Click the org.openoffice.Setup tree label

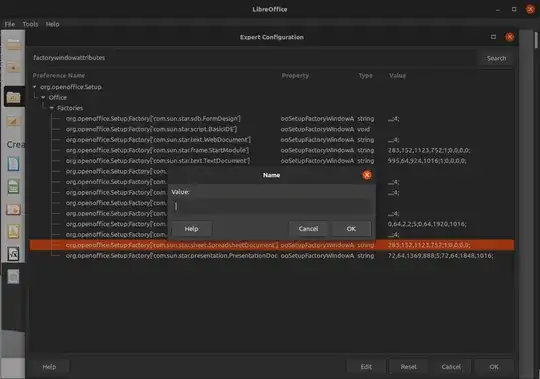(71, 87)
